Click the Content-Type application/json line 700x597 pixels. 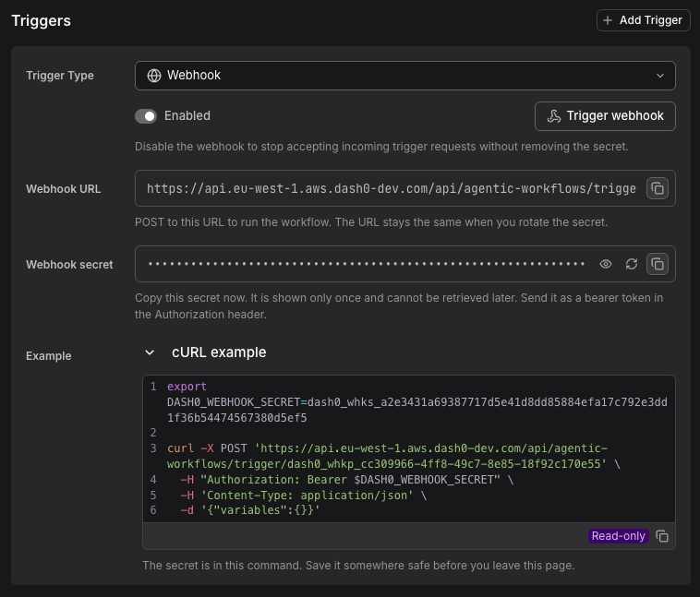(x=304, y=496)
